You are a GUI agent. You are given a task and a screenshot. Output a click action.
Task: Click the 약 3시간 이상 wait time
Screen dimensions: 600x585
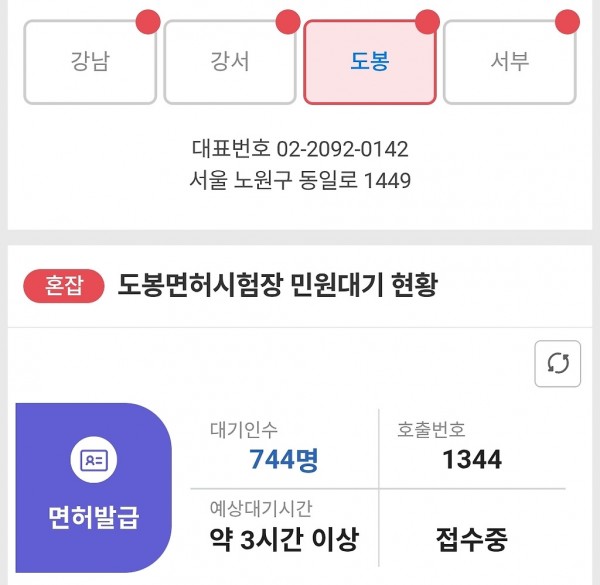284,541
